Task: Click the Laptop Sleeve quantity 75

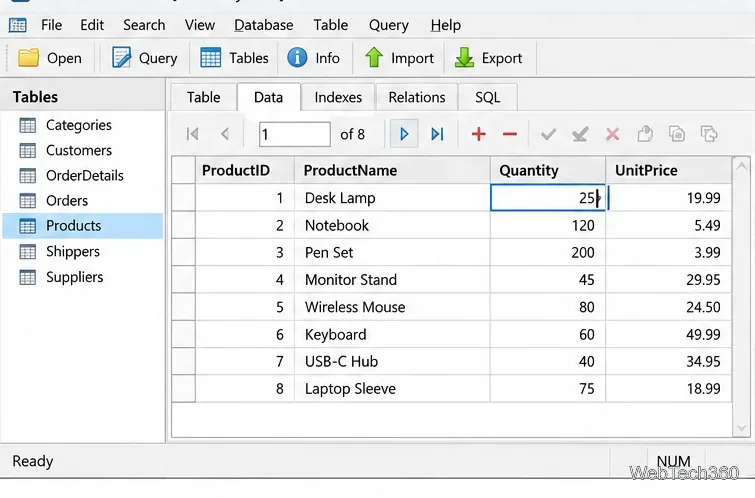Action: (x=548, y=389)
